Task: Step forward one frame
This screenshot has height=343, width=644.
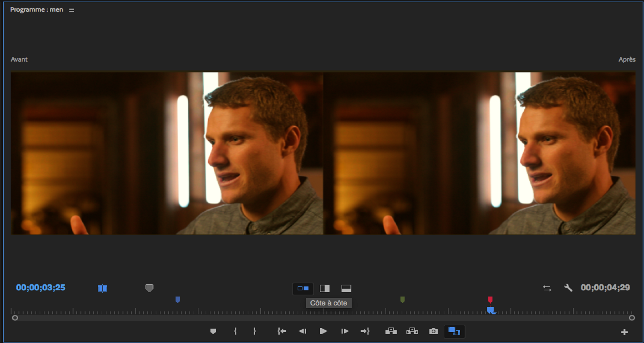Action: tap(345, 331)
